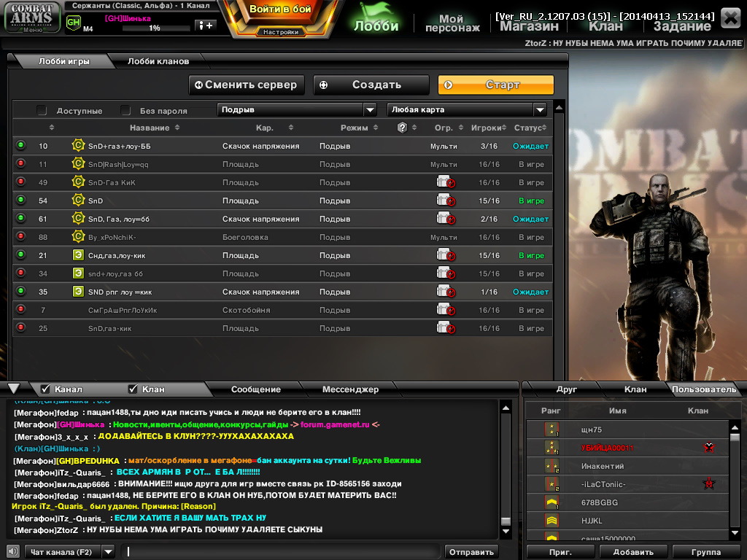Select room row SnD+газ+лоу-ББ

coord(282,146)
